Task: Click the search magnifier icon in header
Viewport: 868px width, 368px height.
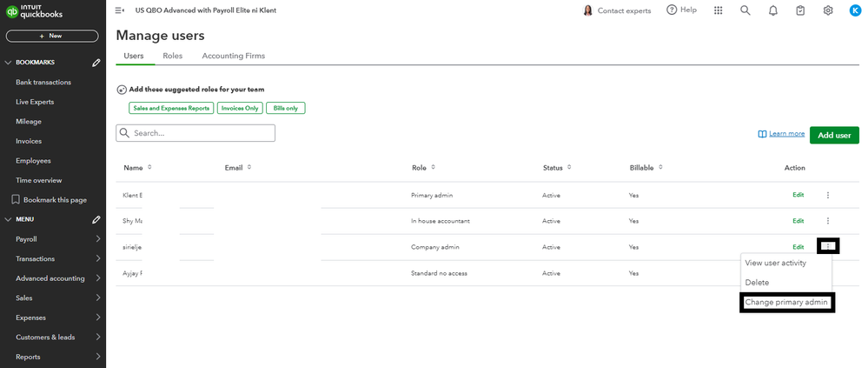Action: tap(745, 10)
